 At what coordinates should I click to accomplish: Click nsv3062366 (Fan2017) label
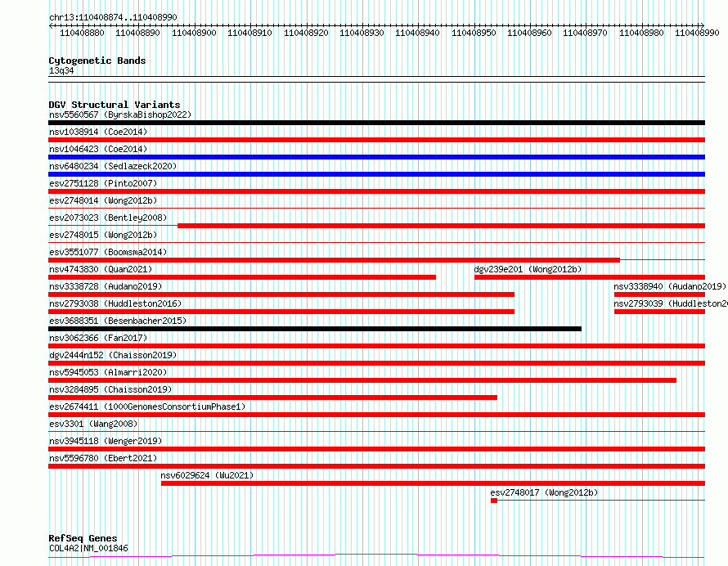98,338
